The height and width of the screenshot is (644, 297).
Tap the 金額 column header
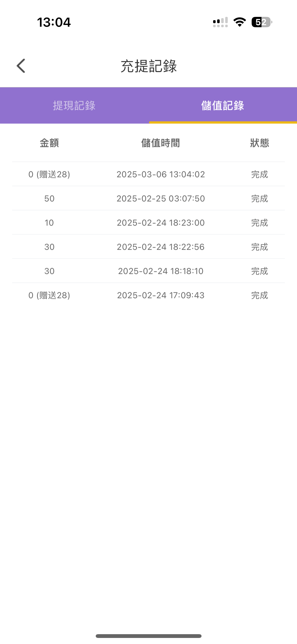[x=49, y=143]
